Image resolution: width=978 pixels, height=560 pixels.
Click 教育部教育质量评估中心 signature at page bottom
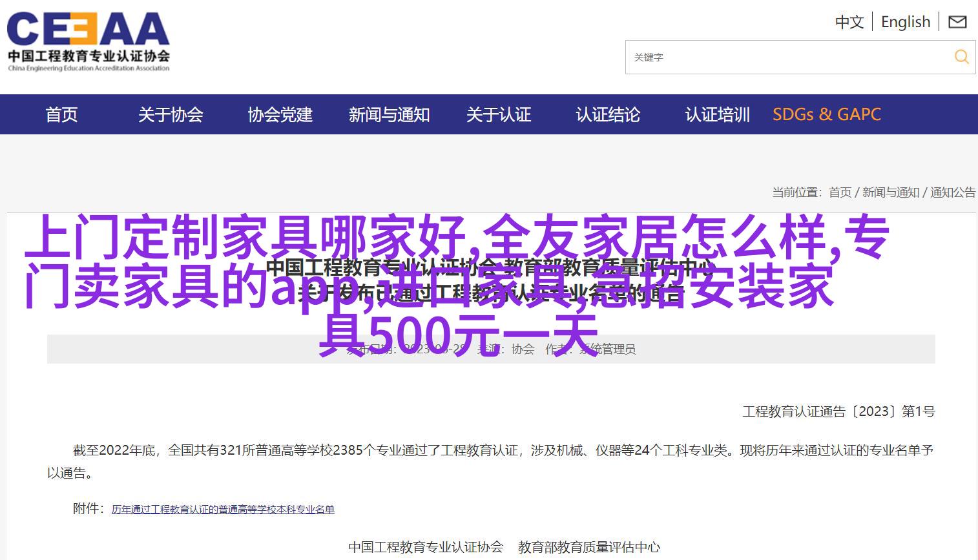(588, 547)
